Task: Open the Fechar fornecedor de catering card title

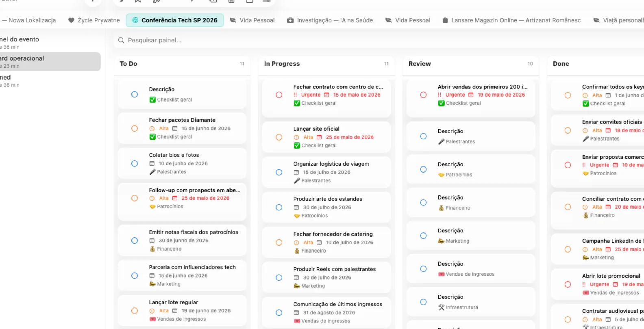Action: coord(333,234)
